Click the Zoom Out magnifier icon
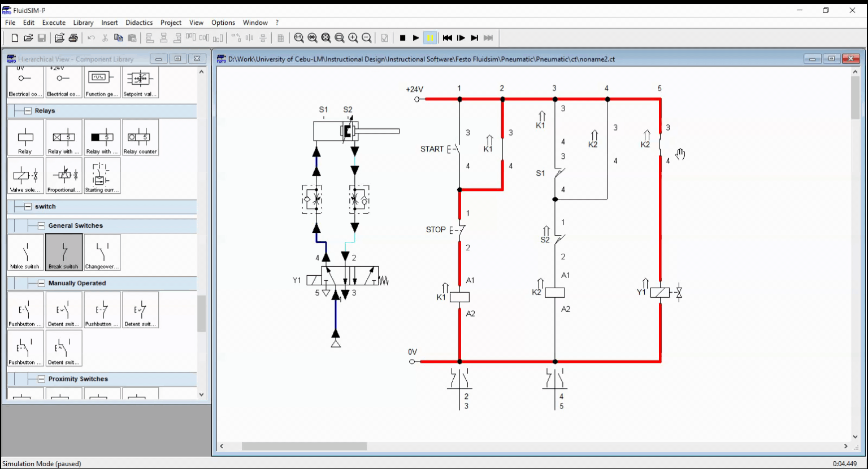The width and height of the screenshot is (868, 469). tap(367, 38)
